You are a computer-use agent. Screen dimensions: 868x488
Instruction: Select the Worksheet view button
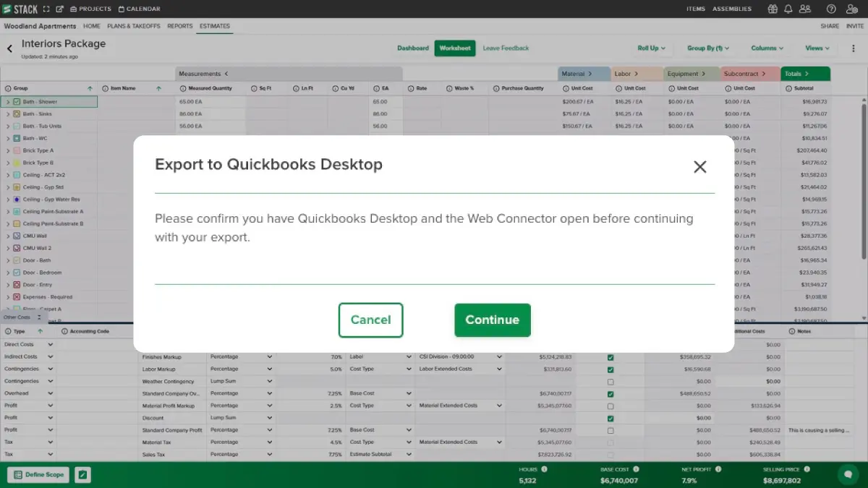455,48
